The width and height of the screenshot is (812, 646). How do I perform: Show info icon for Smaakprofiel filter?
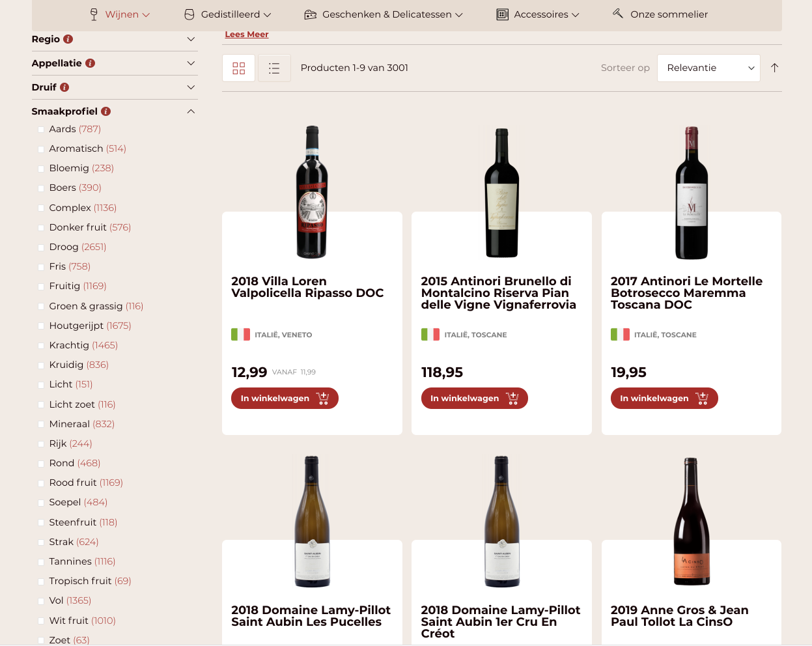[x=106, y=111]
